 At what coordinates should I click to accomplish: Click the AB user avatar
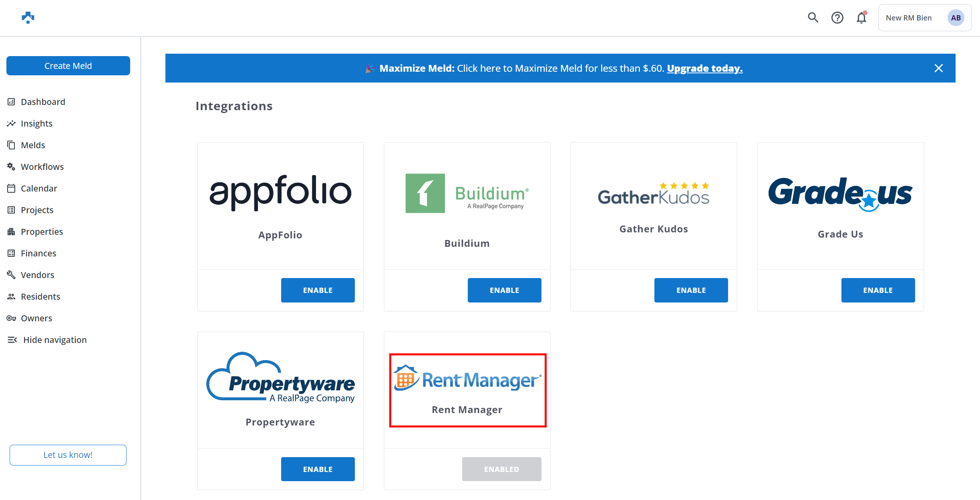click(956, 18)
